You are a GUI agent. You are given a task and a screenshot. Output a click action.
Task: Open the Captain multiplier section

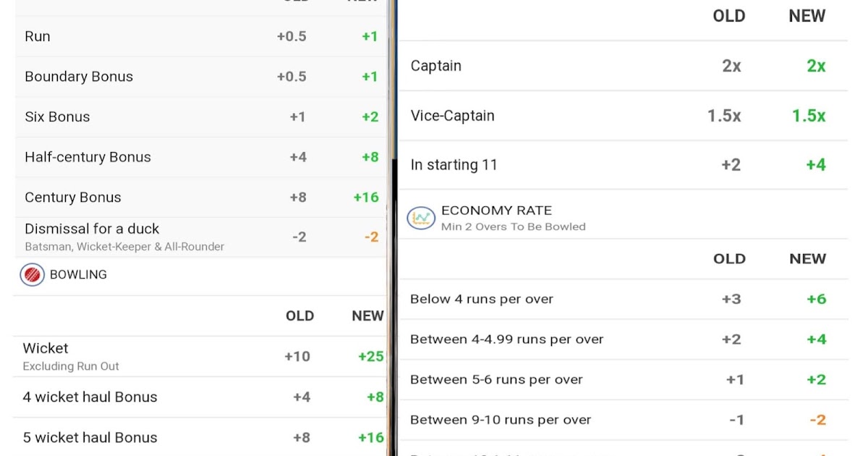point(435,65)
